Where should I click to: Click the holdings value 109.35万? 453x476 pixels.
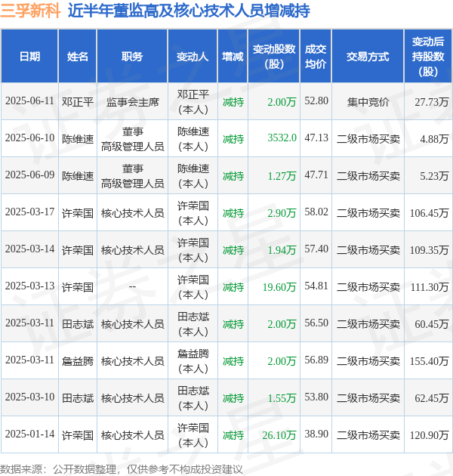[429, 250]
